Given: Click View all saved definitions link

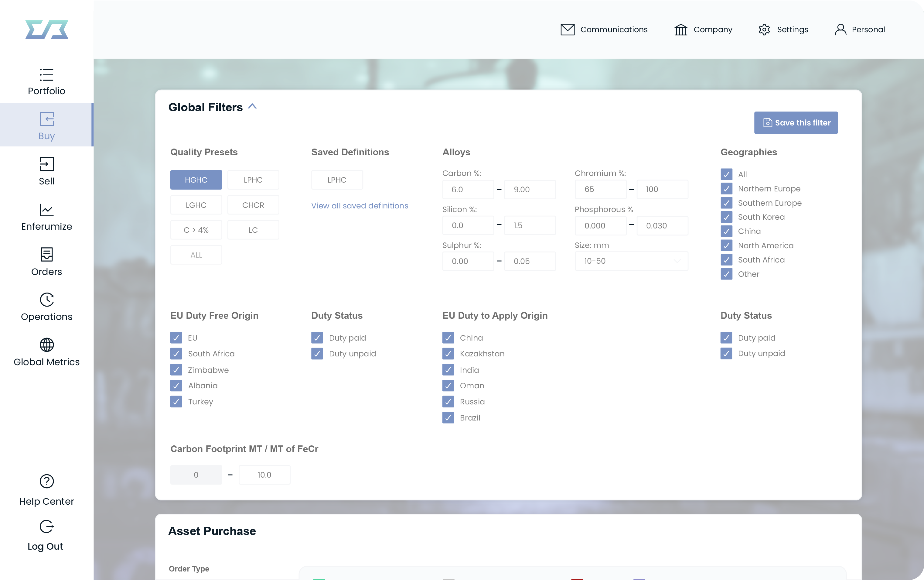Looking at the screenshot, I should pos(360,205).
